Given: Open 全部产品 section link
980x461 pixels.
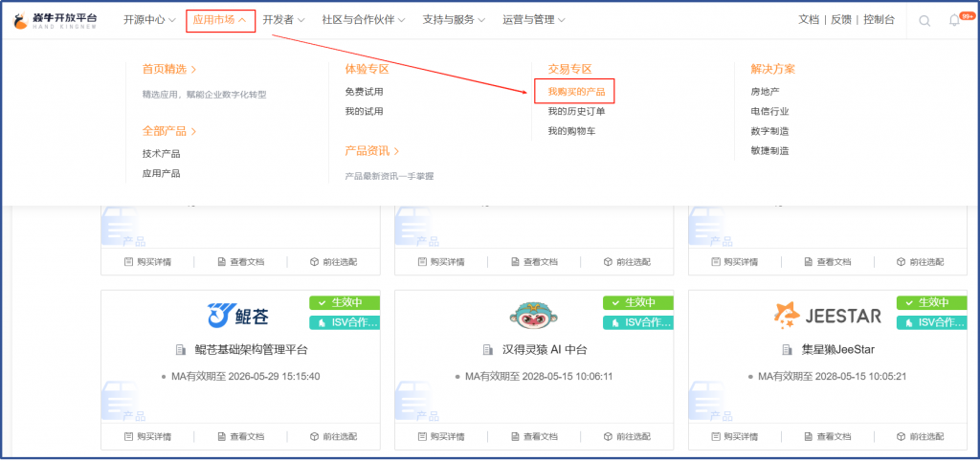Looking at the screenshot, I should (x=169, y=131).
